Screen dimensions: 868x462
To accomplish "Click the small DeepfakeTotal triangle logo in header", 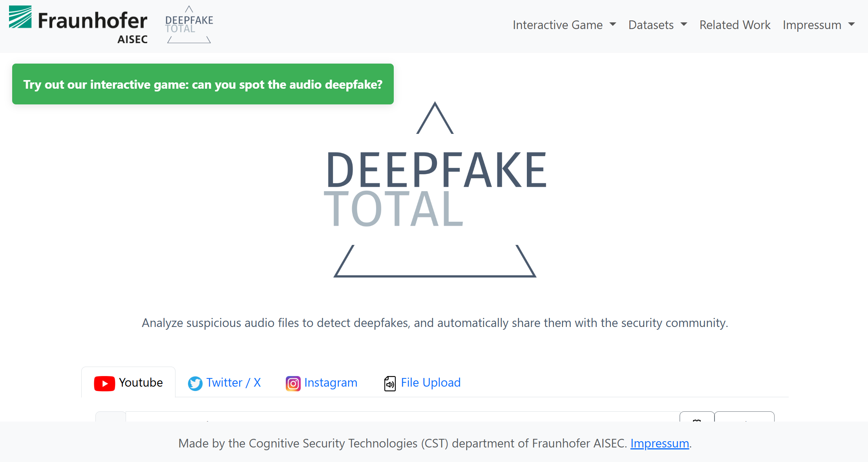I will pyautogui.click(x=189, y=24).
